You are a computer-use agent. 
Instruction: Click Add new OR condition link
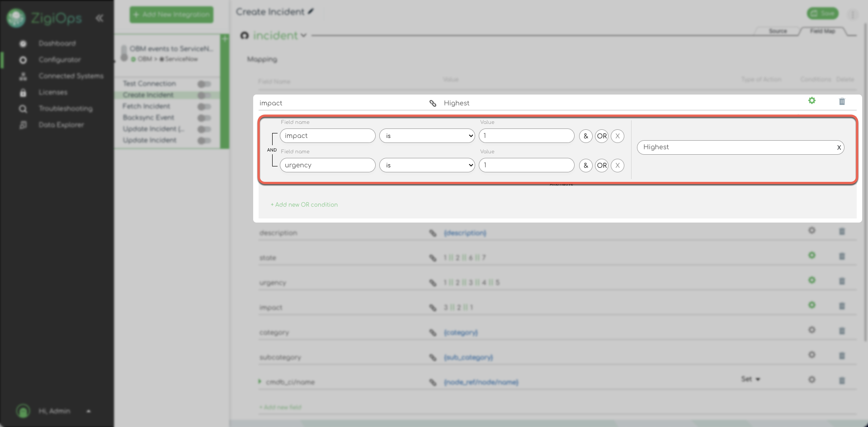(304, 205)
